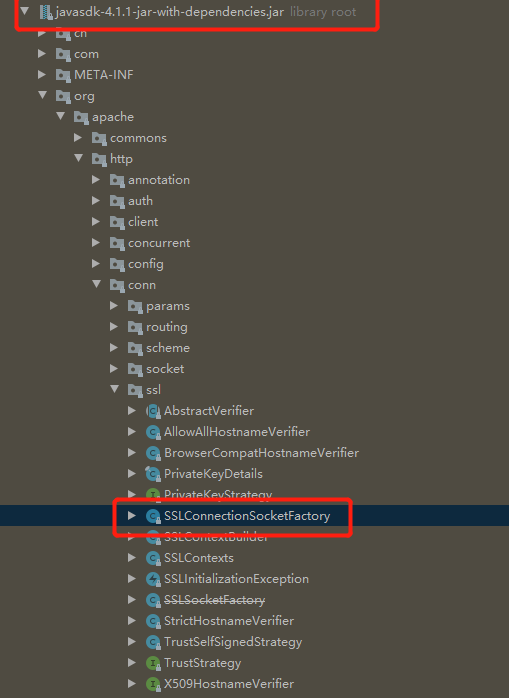
Task: Click the PrivateKeyDetails class icon
Action: tap(153, 474)
